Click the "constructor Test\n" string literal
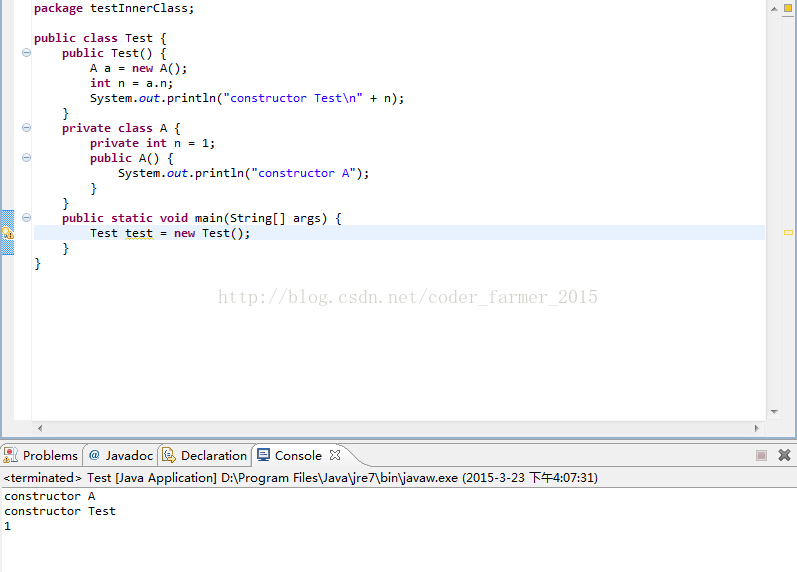Viewport: 797px width, 572px height. (x=293, y=98)
